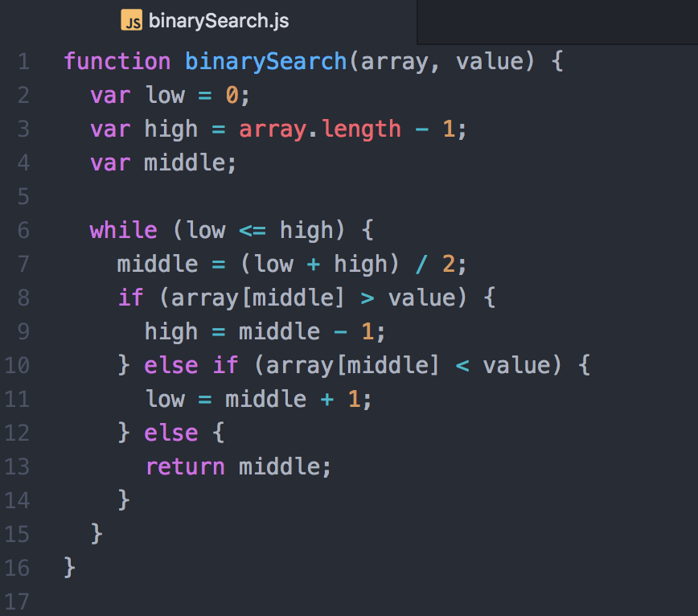Click line number 17 in the gutter

[x=18, y=602]
